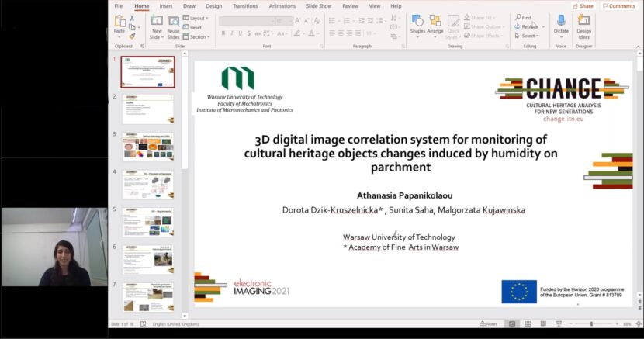Open the Select dropdown in Editing group
The height and width of the screenshot is (339, 644).
point(527,36)
